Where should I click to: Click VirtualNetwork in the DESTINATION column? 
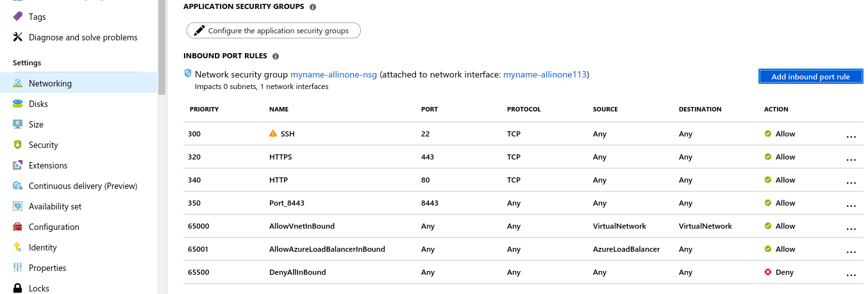pyautogui.click(x=705, y=226)
